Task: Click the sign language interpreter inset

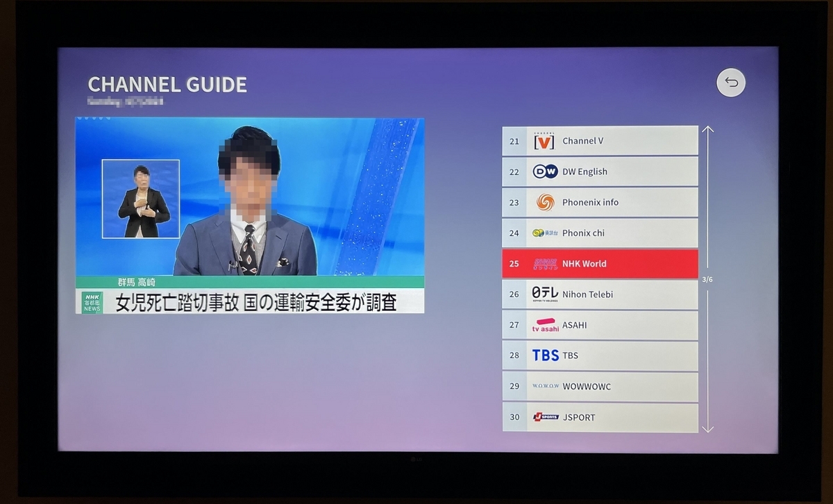Action: 141,199
